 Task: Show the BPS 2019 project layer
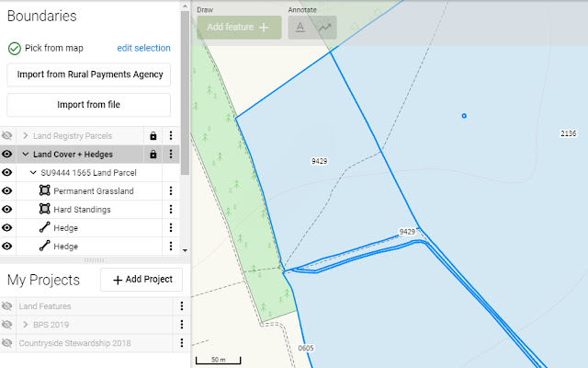click(7, 325)
